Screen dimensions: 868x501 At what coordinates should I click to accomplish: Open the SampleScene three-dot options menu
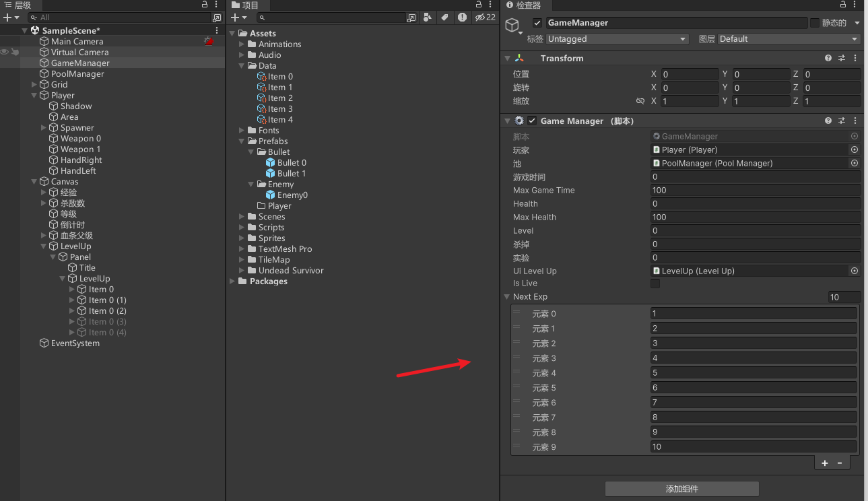[217, 31]
